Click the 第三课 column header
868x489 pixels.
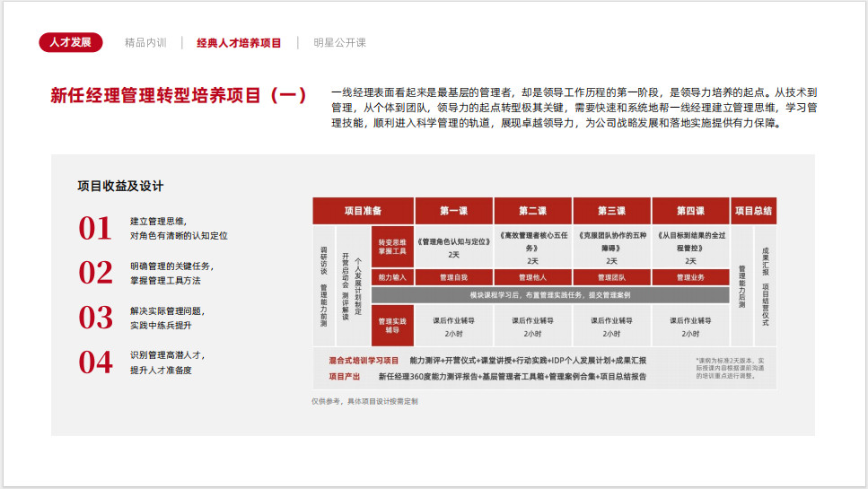tap(611, 211)
